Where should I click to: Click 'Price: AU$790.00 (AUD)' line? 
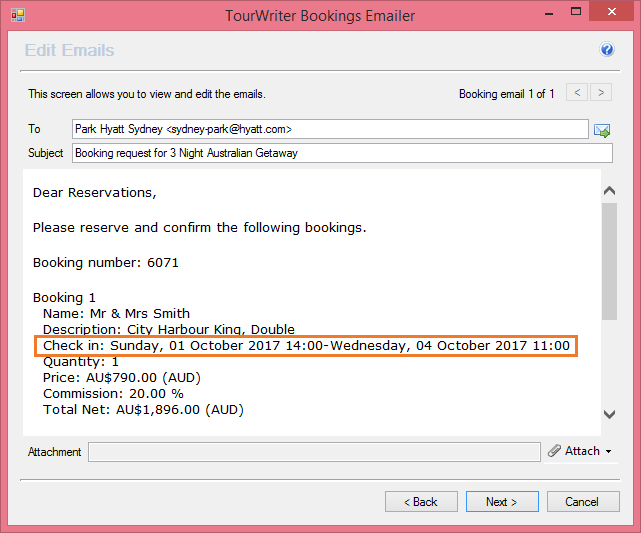[122, 378]
